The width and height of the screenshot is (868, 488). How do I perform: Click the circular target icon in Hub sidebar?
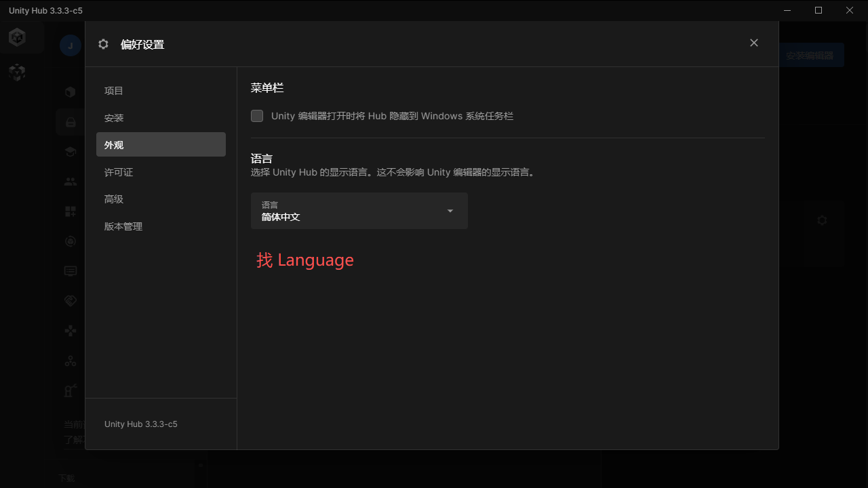pos(70,241)
